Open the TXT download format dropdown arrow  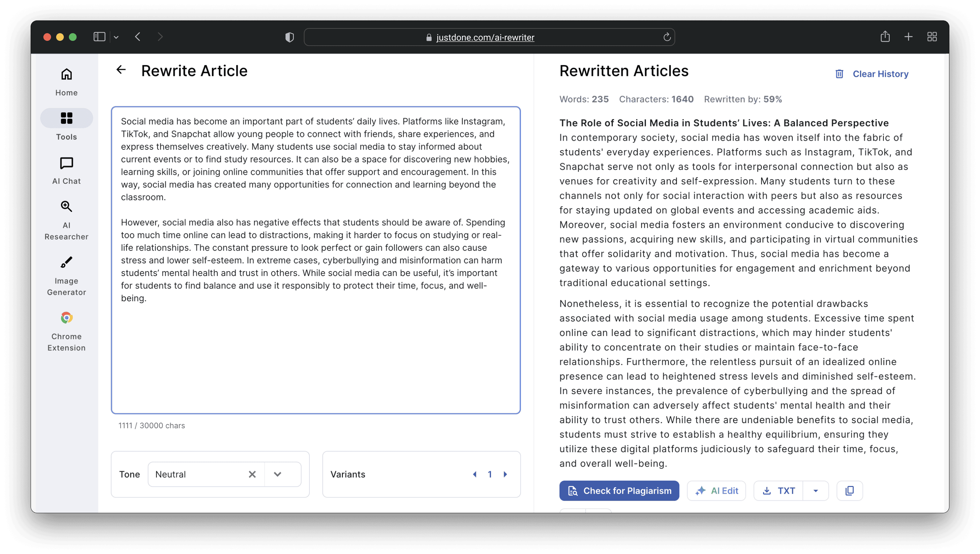[x=815, y=491]
